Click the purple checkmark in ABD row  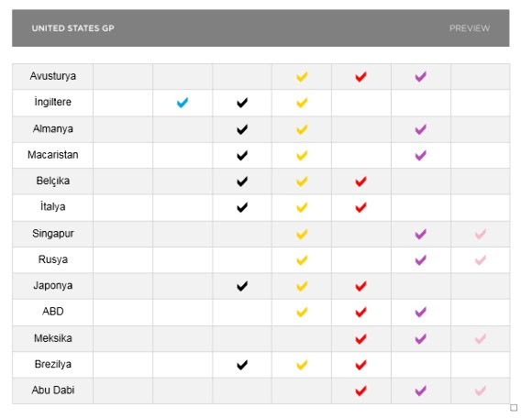(421, 312)
